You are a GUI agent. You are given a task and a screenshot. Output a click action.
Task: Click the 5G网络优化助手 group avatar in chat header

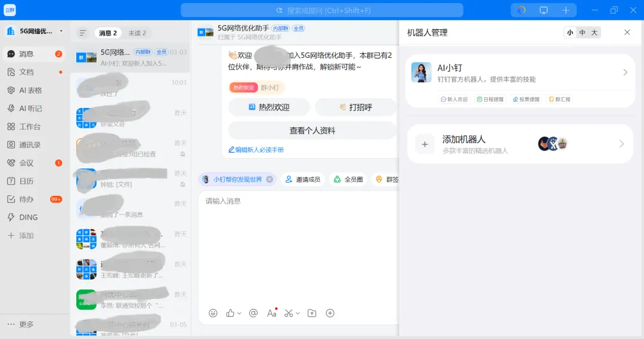(205, 32)
